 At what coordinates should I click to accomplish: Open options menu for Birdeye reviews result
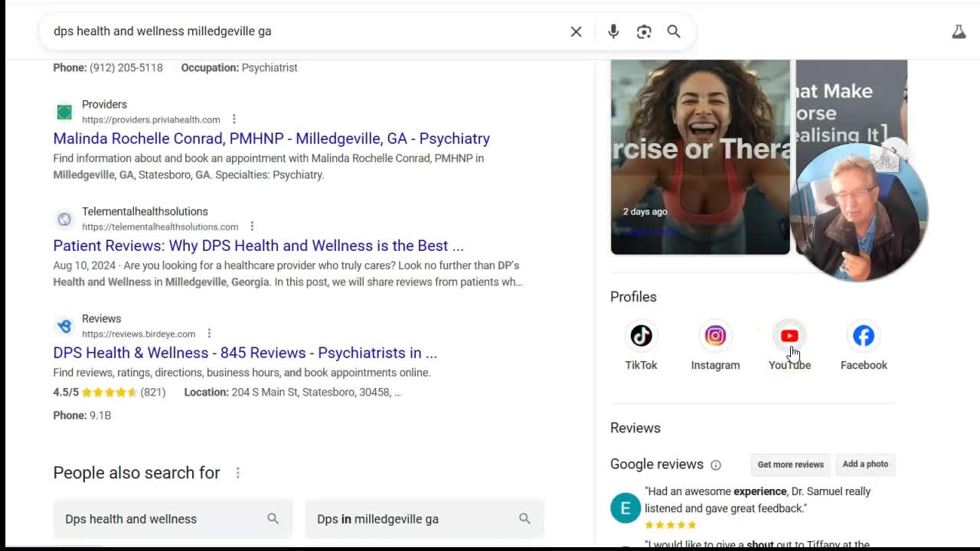(209, 334)
